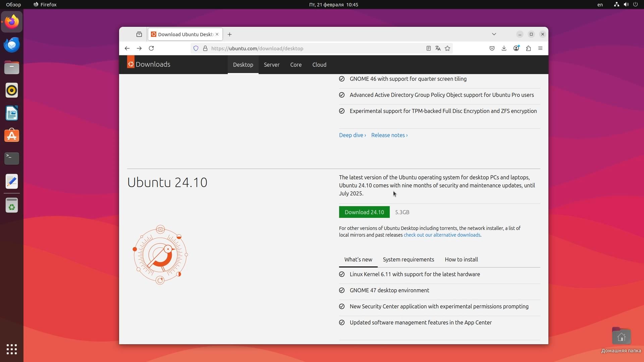Translate this page using translate icon
The image size is (644, 362).
[438, 48]
